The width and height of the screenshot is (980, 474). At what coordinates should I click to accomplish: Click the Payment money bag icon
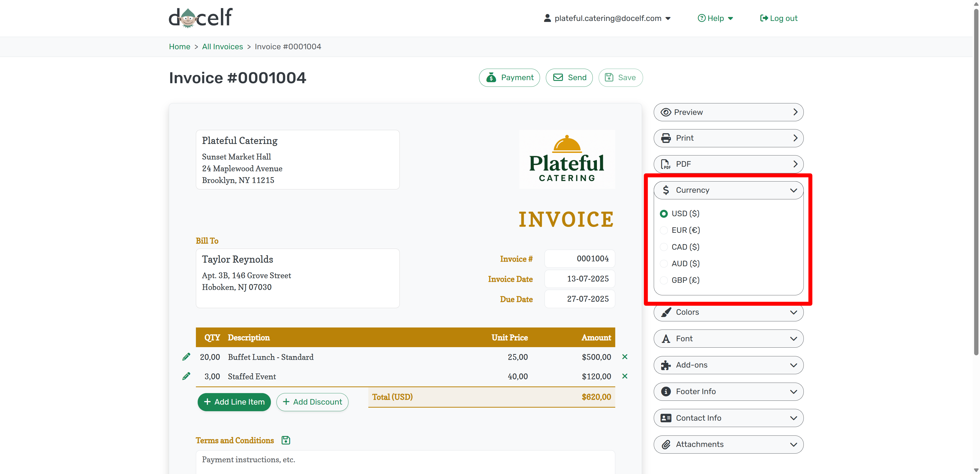pyautogui.click(x=491, y=78)
